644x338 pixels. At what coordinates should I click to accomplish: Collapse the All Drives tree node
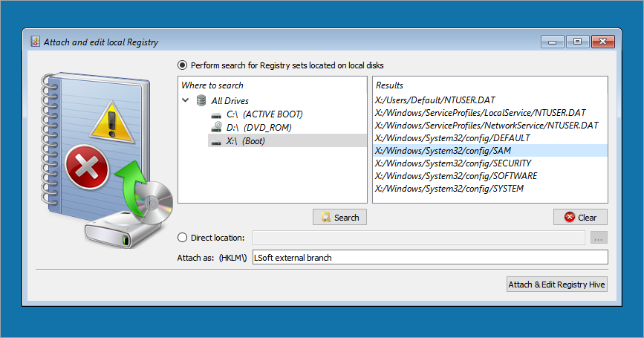186,100
